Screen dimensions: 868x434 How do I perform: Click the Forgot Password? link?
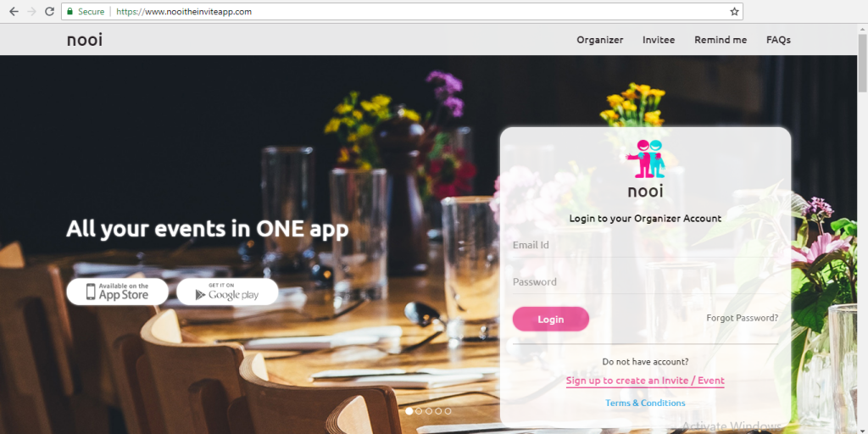[x=742, y=318]
